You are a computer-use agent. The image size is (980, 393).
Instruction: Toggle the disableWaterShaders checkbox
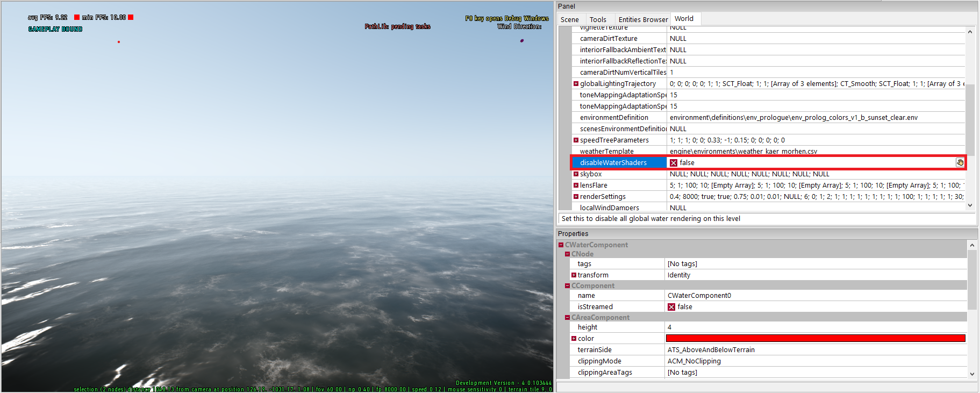pyautogui.click(x=673, y=163)
